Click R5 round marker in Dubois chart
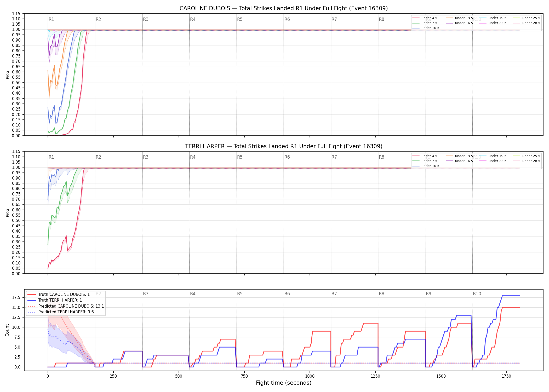549x392 pixels. coord(240,19)
